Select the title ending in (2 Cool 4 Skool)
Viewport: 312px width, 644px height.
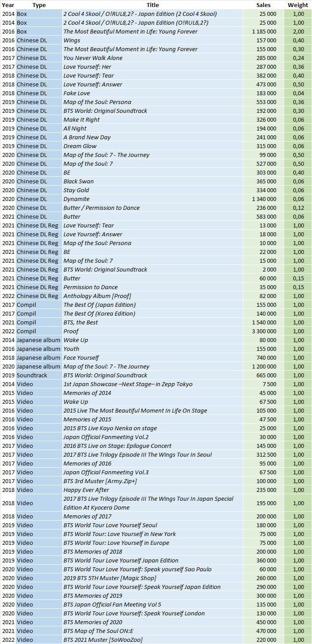140,14
